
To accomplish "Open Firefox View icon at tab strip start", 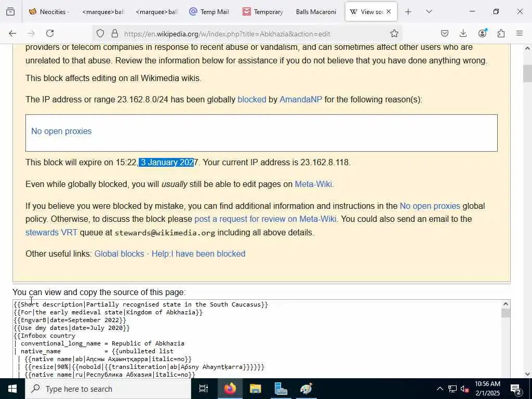I will tap(10, 12).
